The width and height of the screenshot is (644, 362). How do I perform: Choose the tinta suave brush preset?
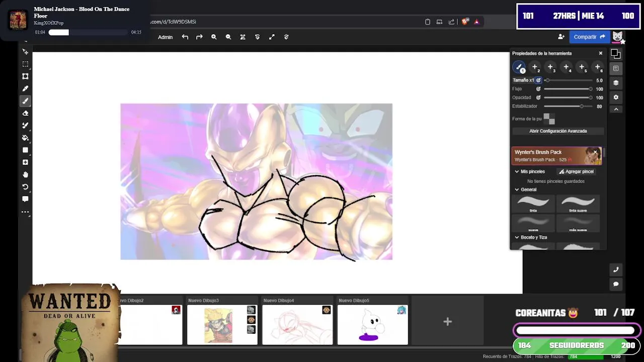[x=578, y=204]
